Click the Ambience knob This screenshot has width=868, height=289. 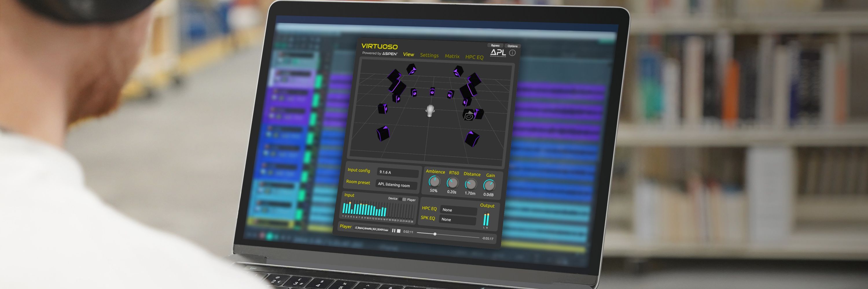coord(434,182)
